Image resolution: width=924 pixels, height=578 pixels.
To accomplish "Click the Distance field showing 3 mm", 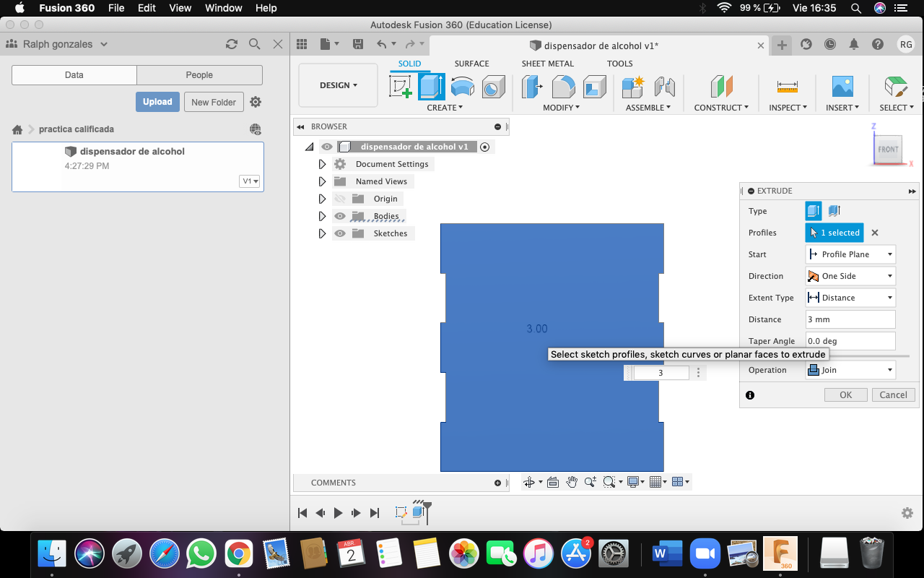I will (850, 319).
